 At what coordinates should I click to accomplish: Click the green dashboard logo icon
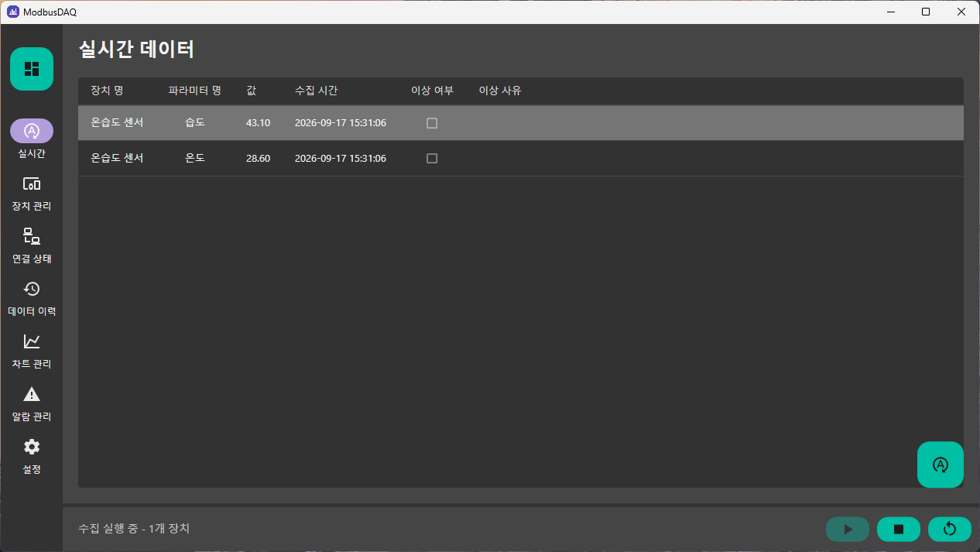click(32, 69)
